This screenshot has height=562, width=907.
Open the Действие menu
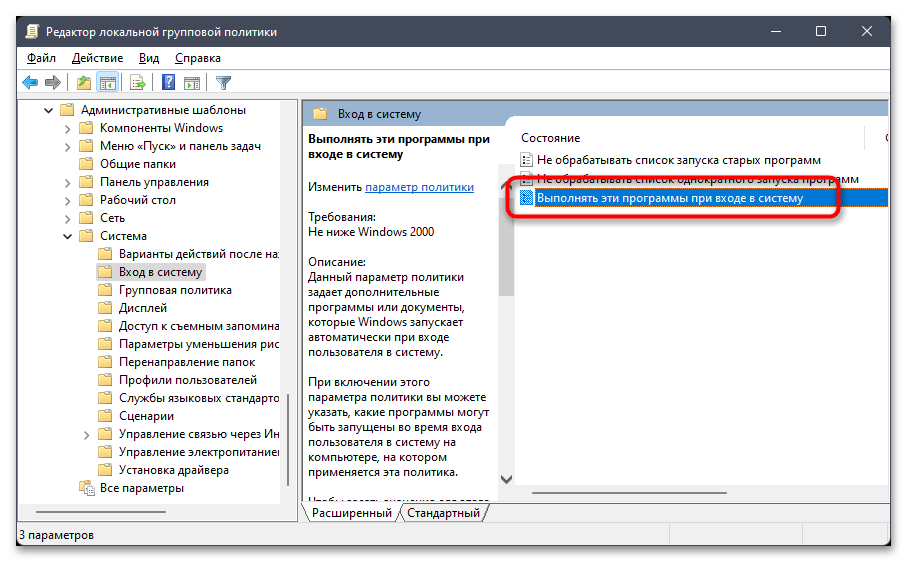[97, 58]
